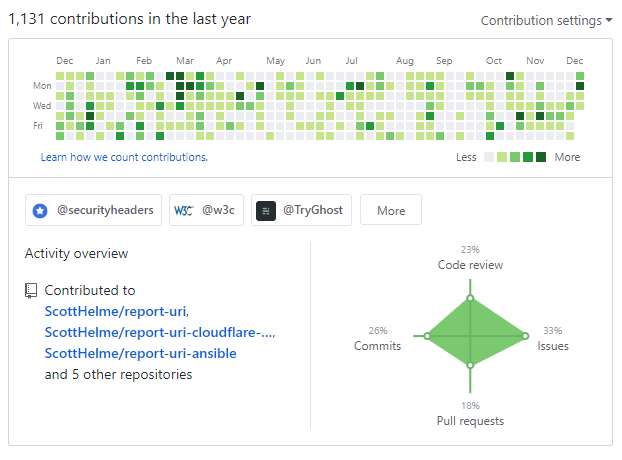Screen dimensions: 622x460
Task: Click the W3C organization logo icon
Action: (x=183, y=211)
